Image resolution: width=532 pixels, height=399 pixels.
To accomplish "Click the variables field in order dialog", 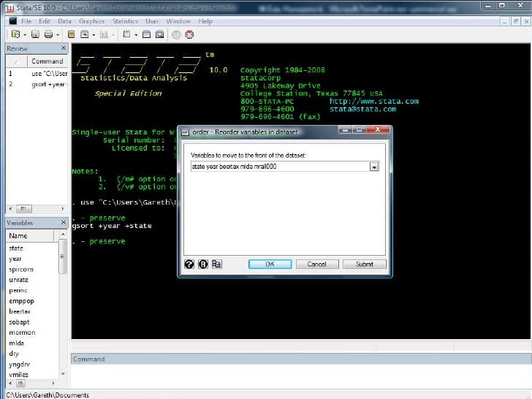I will click(x=281, y=167).
